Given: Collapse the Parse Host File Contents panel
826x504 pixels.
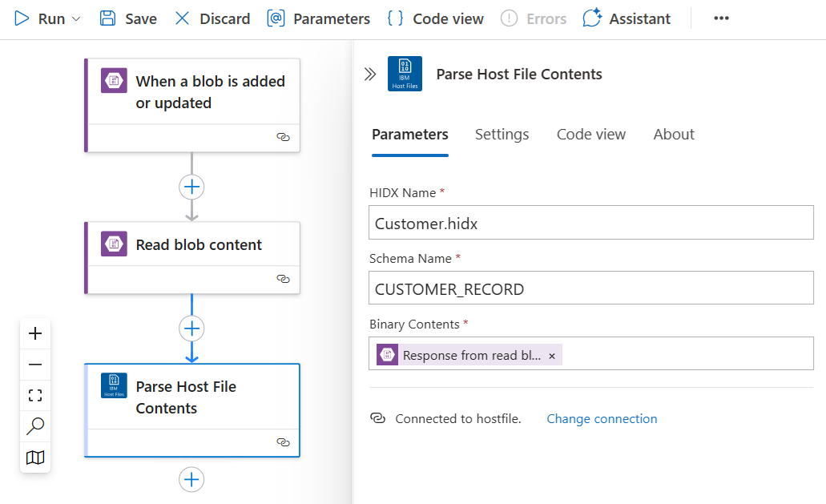Looking at the screenshot, I should coord(370,75).
